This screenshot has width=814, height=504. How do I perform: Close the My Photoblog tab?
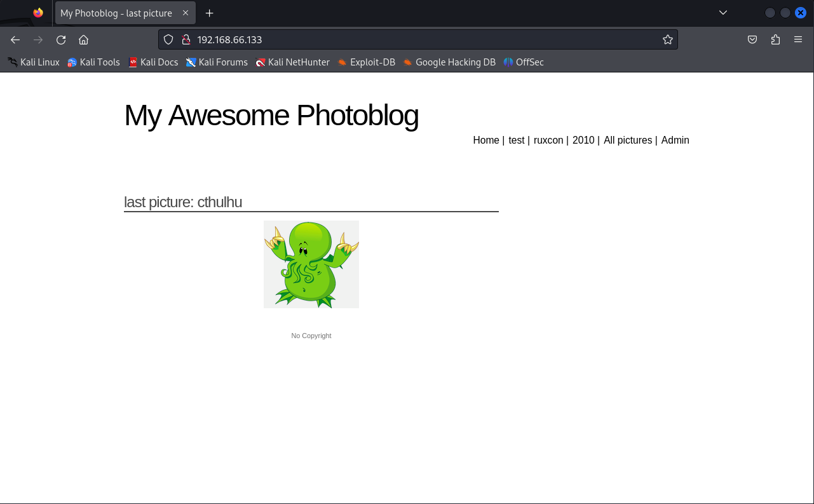(186, 13)
